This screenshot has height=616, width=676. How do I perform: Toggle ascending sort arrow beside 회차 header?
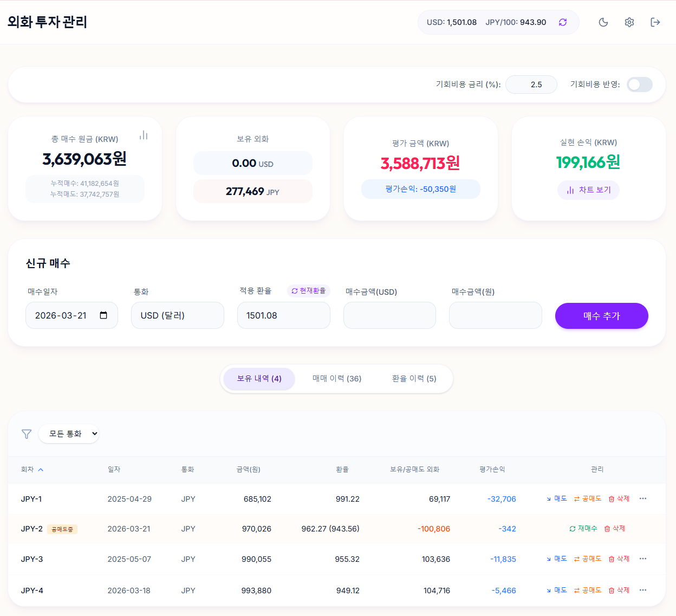(x=41, y=470)
